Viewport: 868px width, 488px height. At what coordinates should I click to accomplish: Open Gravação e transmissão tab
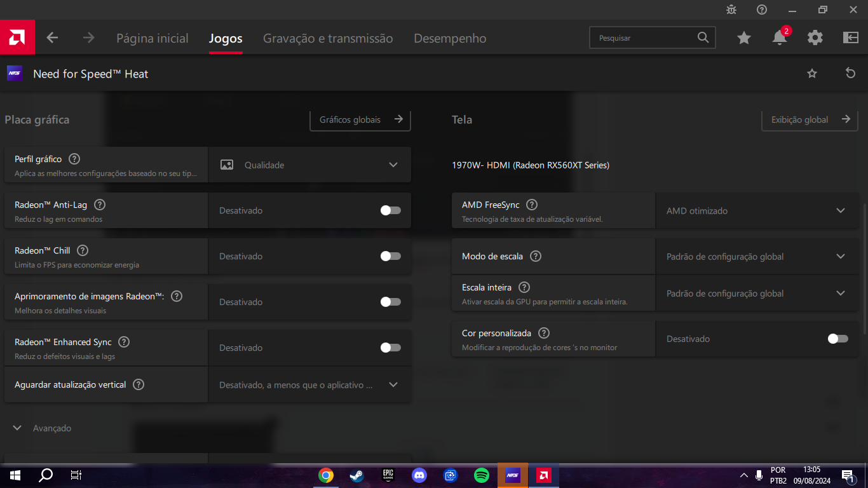[x=328, y=38]
